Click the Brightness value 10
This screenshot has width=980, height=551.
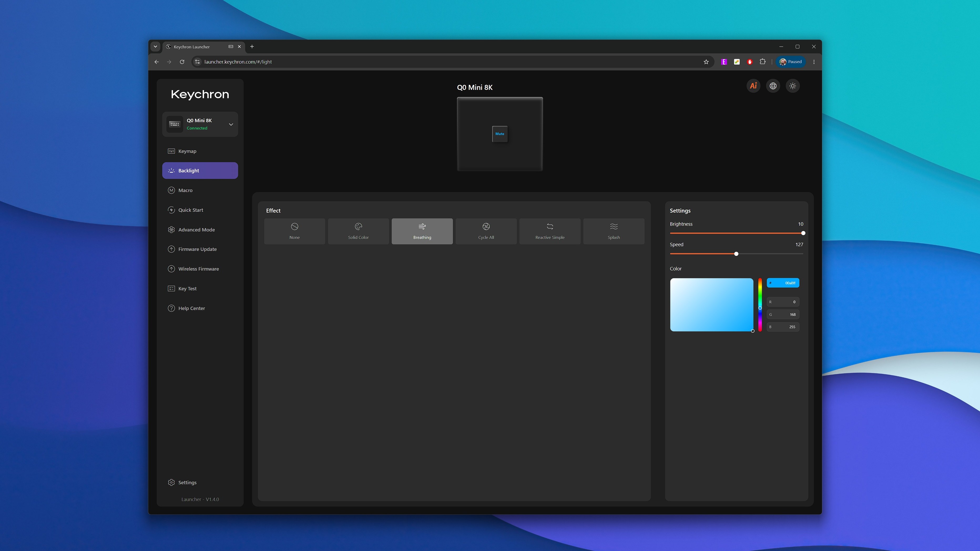point(800,224)
